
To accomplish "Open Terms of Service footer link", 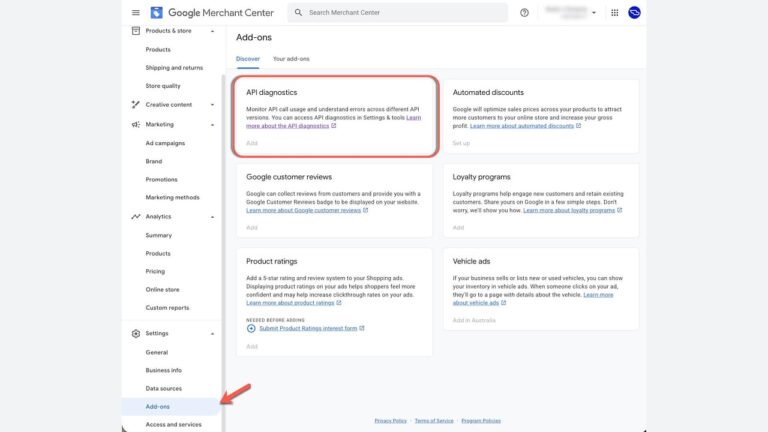I will coord(434,421).
